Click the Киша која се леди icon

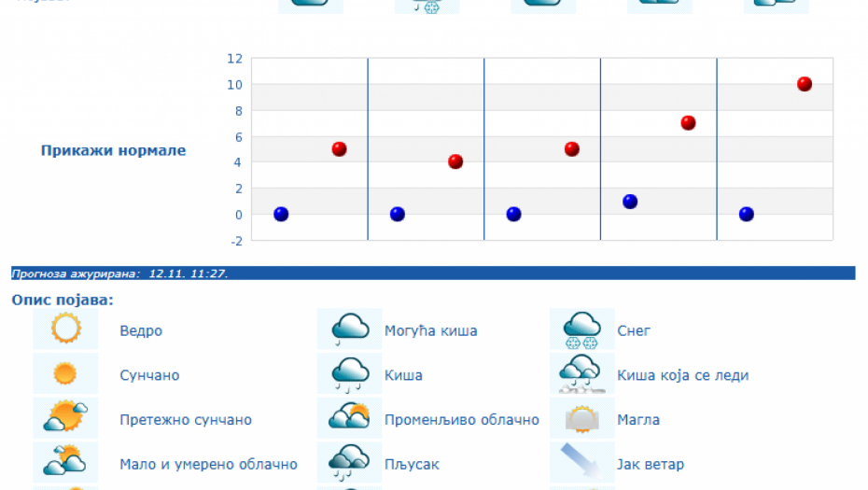point(581,374)
